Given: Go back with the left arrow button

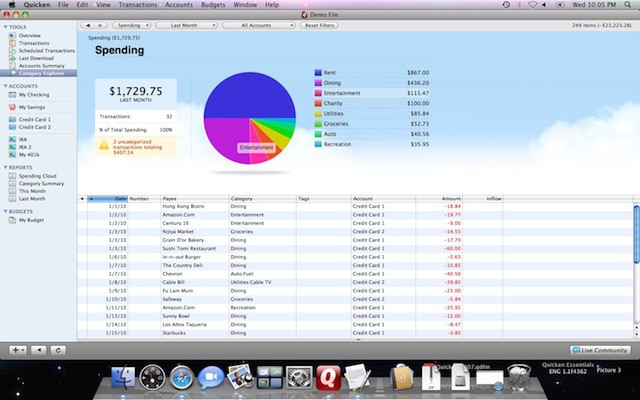Looking at the screenshot, I should pyautogui.click(x=87, y=25).
